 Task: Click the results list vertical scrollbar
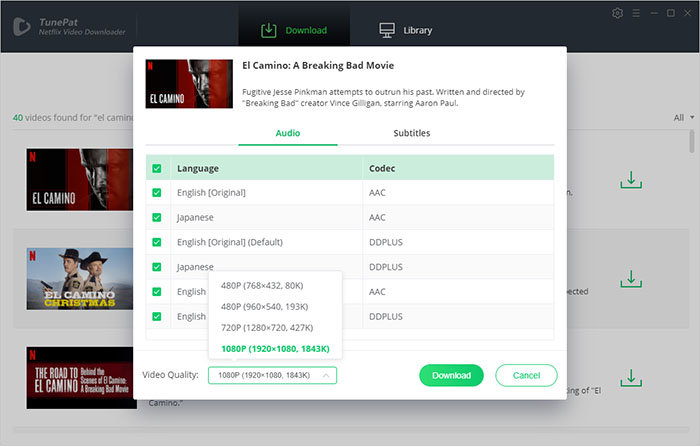pos(692,142)
